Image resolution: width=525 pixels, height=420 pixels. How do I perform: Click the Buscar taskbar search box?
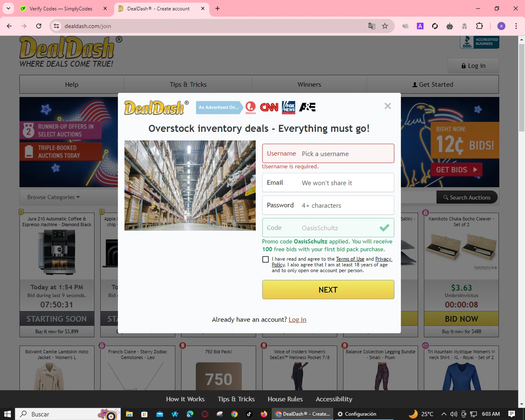click(68, 414)
